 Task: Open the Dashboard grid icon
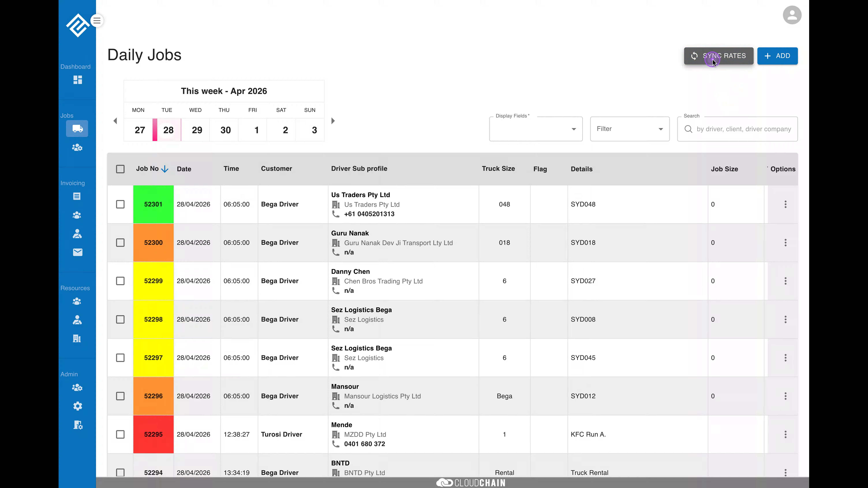[x=77, y=80]
